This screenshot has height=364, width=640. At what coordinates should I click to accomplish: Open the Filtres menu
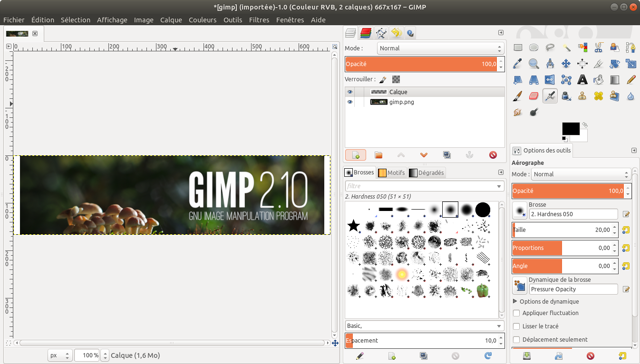[259, 20]
